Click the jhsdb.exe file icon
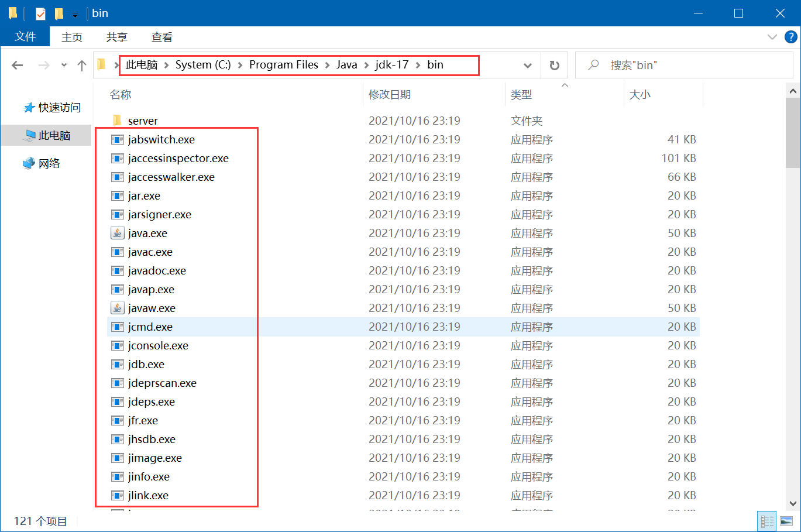Image resolution: width=801 pixels, height=532 pixels. [118, 439]
